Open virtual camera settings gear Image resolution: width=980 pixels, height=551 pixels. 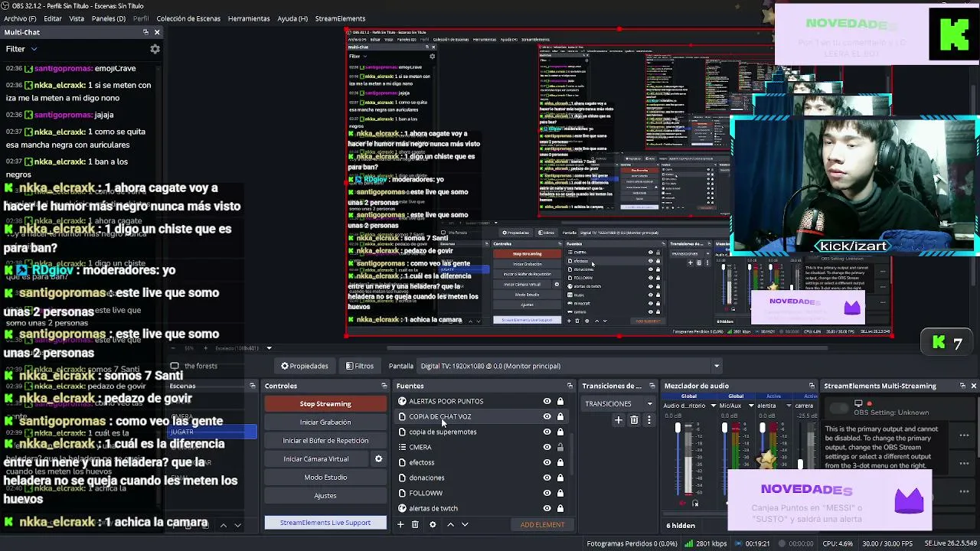(x=378, y=459)
